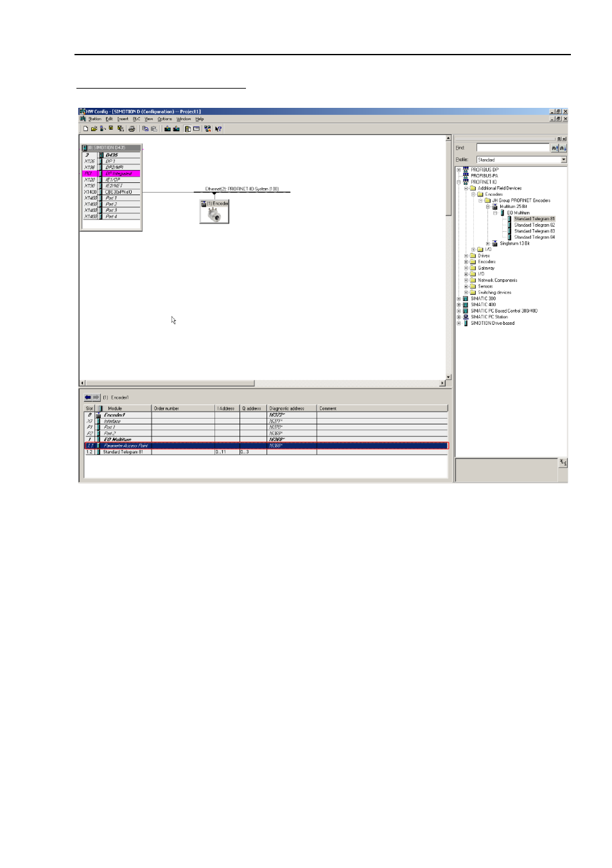Click the Paste toolbar icon

pyautogui.click(x=153, y=128)
